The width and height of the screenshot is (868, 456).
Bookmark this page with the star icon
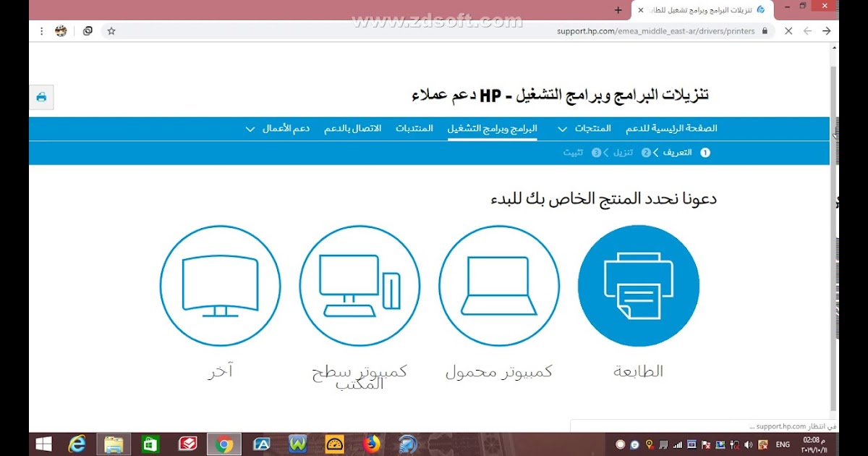click(x=111, y=31)
